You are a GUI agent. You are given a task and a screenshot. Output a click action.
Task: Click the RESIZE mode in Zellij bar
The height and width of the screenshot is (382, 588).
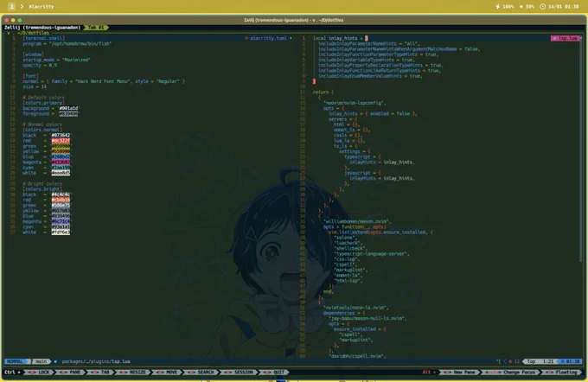pos(133,372)
